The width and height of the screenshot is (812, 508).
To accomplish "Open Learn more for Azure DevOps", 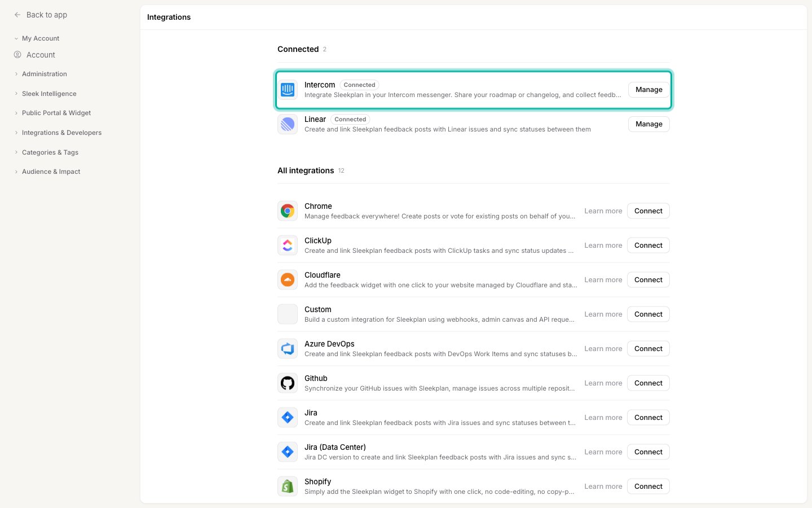I will 603,349.
